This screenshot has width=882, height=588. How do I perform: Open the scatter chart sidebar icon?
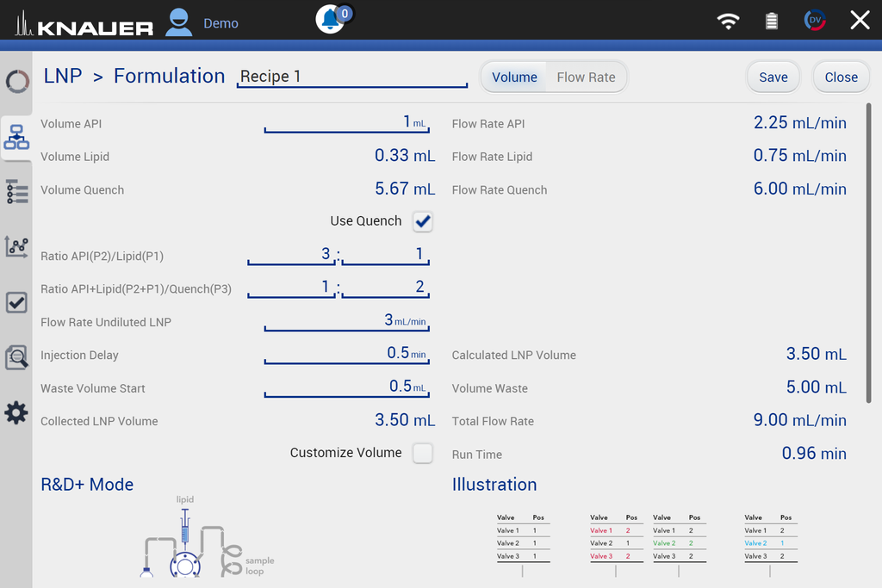point(16,247)
